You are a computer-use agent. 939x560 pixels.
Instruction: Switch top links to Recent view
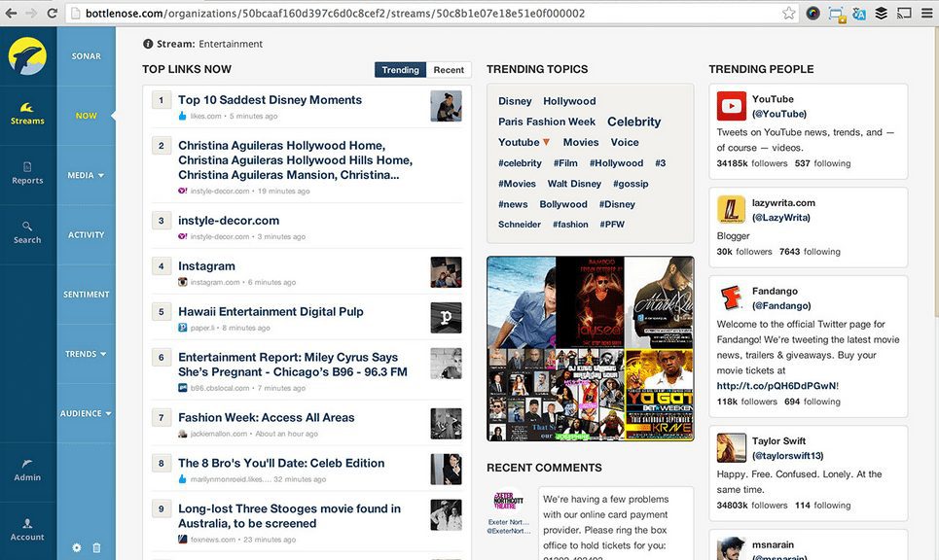(x=449, y=70)
